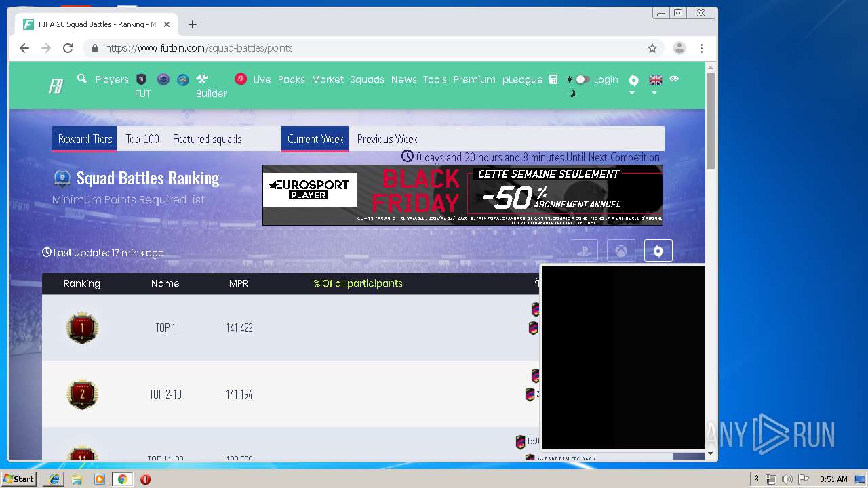Viewport: 868px width, 488px height.
Task: Open the search magnifier in navbar
Action: point(82,79)
